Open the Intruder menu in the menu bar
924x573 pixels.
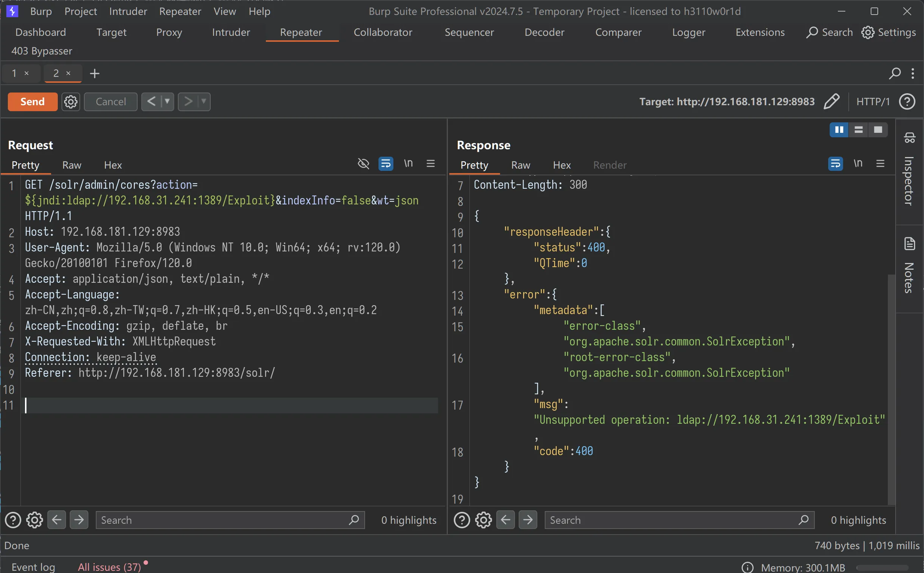click(x=128, y=11)
